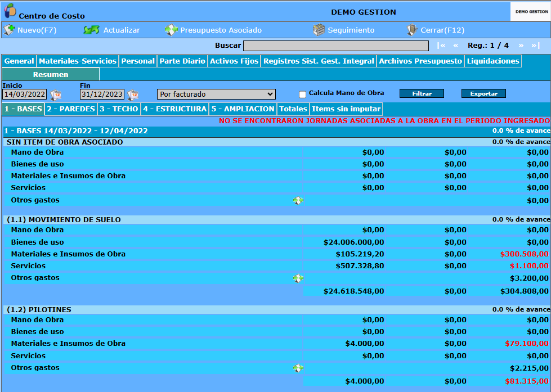This screenshot has height=392, width=551.
Task: Click Otros gastos icon under Pilotines
Action: 298,368
